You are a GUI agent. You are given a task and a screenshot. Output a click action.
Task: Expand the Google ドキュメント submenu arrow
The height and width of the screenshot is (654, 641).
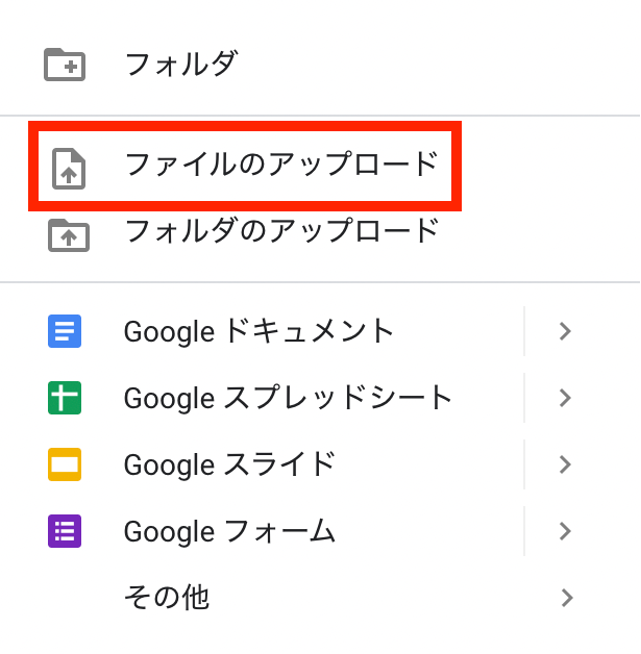[x=565, y=331]
